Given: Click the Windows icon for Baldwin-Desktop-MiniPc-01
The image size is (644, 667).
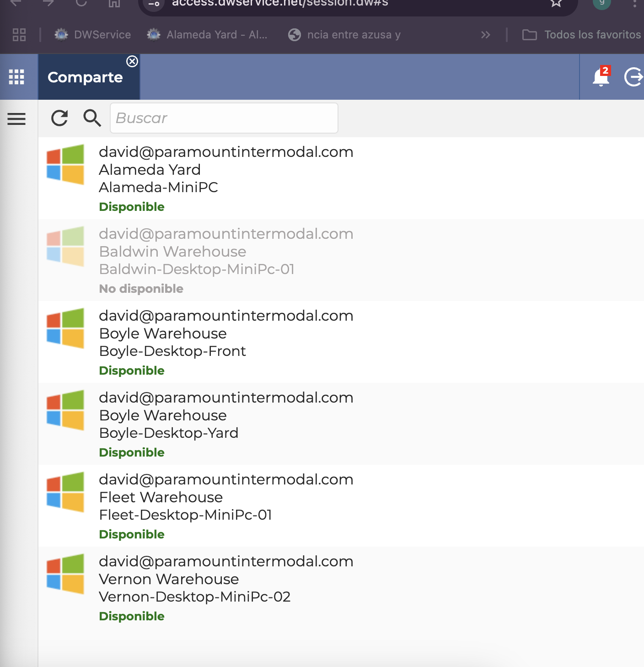Looking at the screenshot, I should 65,247.
